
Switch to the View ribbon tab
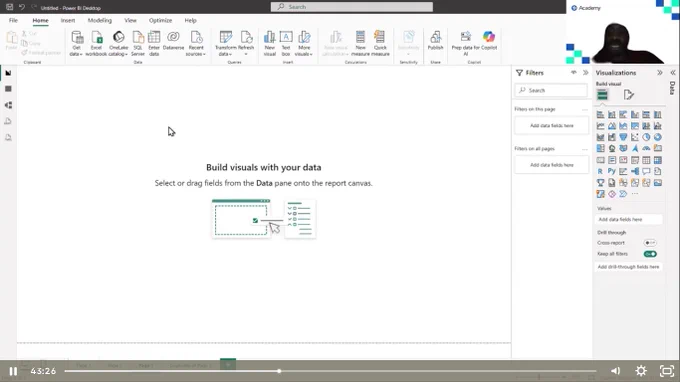pos(130,20)
